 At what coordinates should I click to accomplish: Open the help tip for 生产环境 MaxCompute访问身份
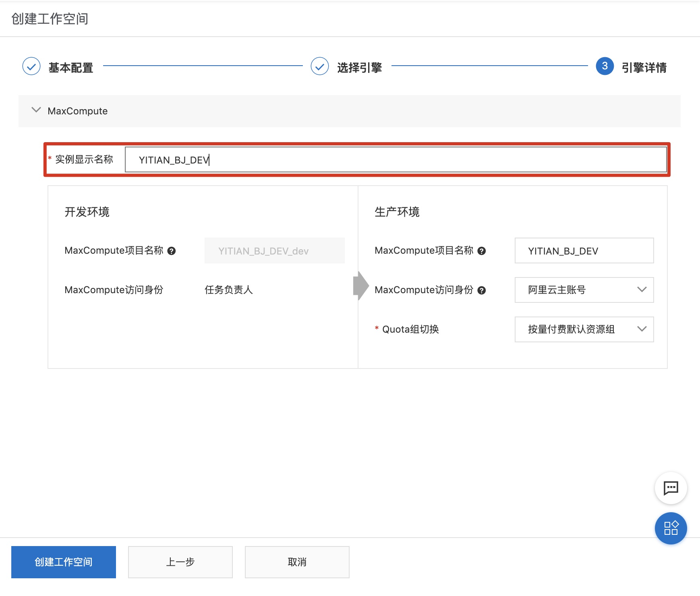pyautogui.click(x=482, y=290)
